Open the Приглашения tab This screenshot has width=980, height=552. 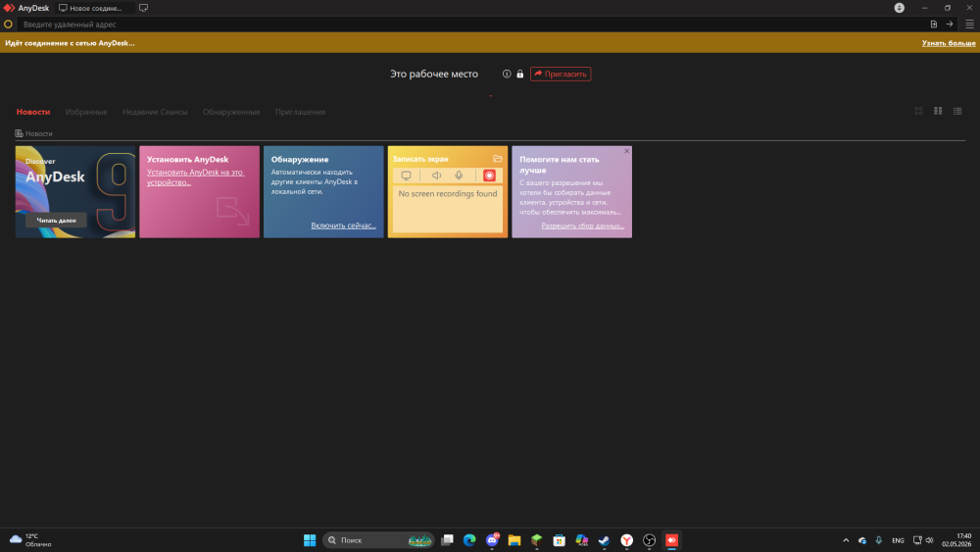[x=301, y=112]
